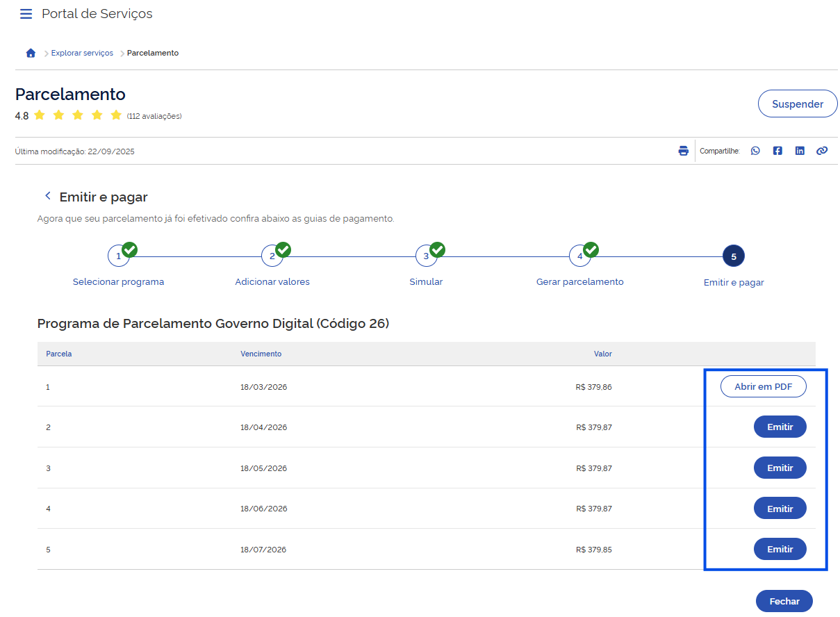Click the Suspender button
The image size is (840, 617).
click(798, 104)
